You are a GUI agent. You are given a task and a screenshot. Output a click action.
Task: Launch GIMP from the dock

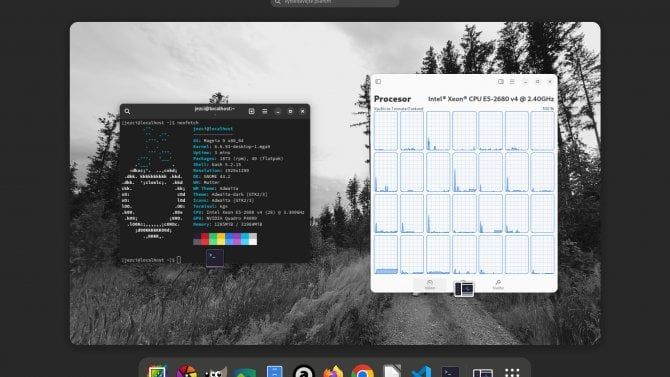click(x=216, y=372)
